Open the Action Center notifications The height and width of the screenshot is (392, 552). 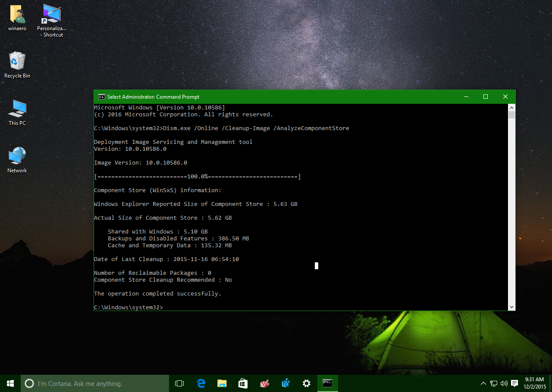point(514,383)
